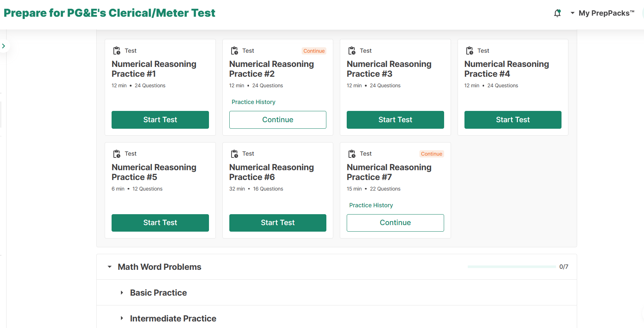Screen dimensions: 644x328
Task: Start Numerical Reasoning Practice #6 test
Action: (x=278, y=223)
